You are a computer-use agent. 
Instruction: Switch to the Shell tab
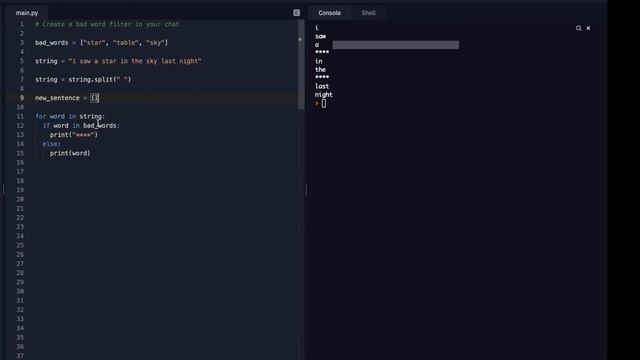pos(368,13)
